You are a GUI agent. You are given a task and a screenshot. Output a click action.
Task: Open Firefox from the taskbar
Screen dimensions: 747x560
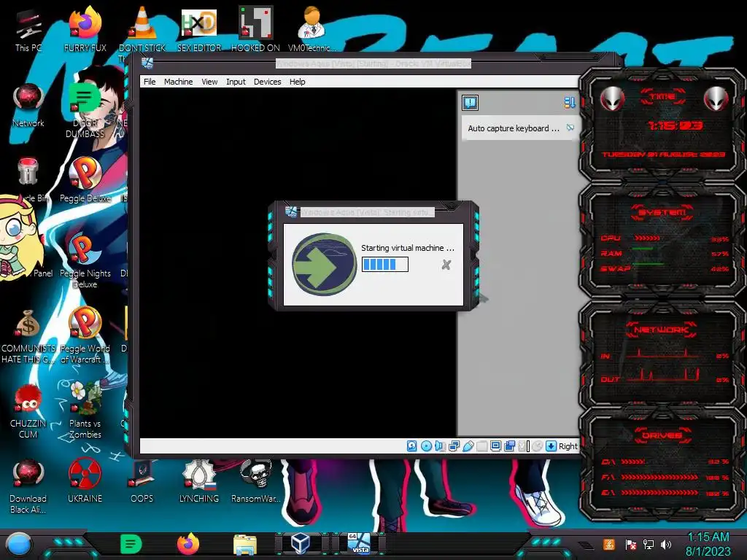coord(188,544)
